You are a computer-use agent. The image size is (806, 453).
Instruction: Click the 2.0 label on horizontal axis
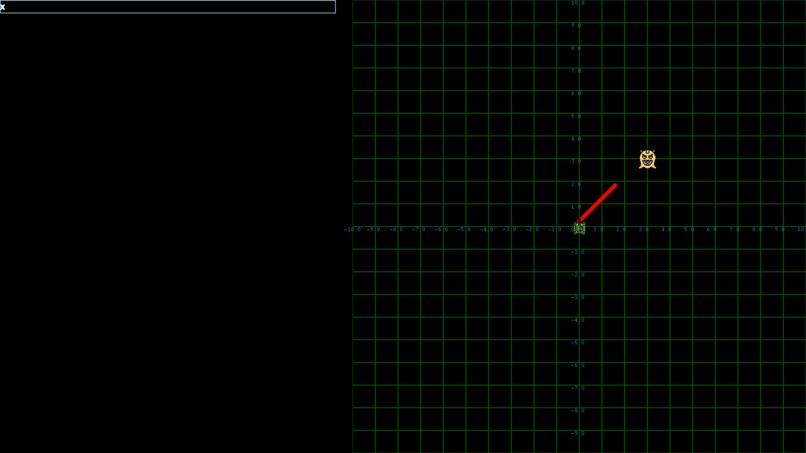tap(621, 229)
